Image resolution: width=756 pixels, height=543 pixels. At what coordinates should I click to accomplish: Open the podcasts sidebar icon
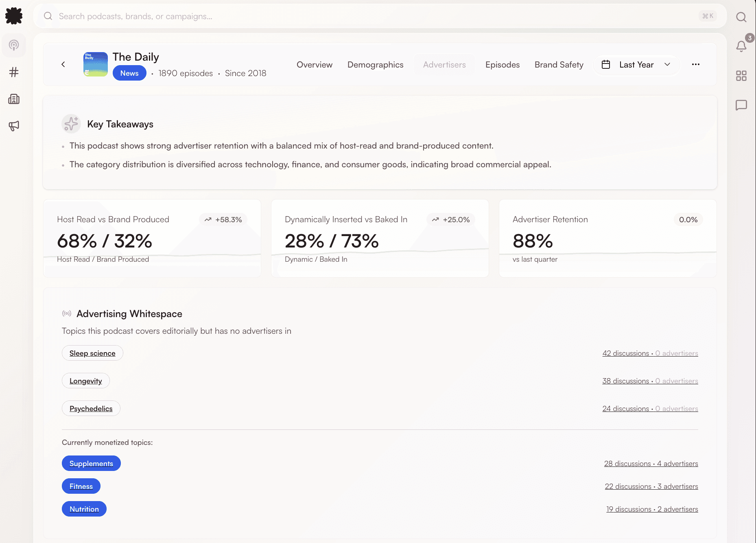pos(14,45)
